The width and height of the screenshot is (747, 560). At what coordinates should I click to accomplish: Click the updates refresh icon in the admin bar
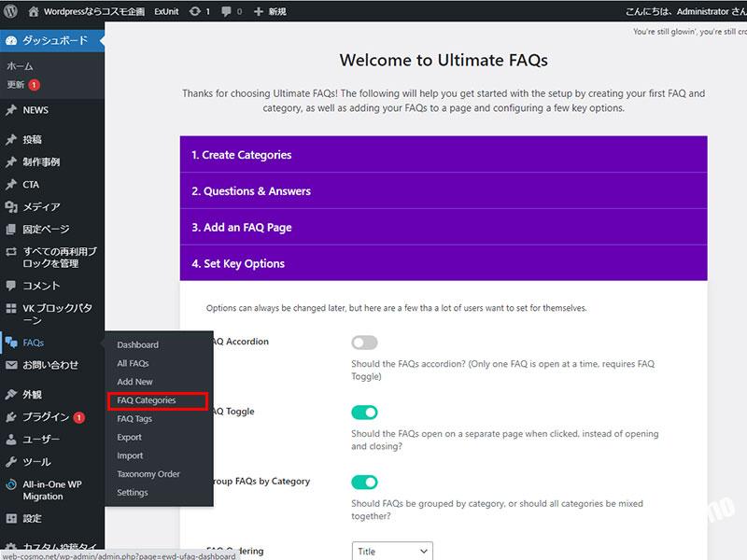pos(194,11)
